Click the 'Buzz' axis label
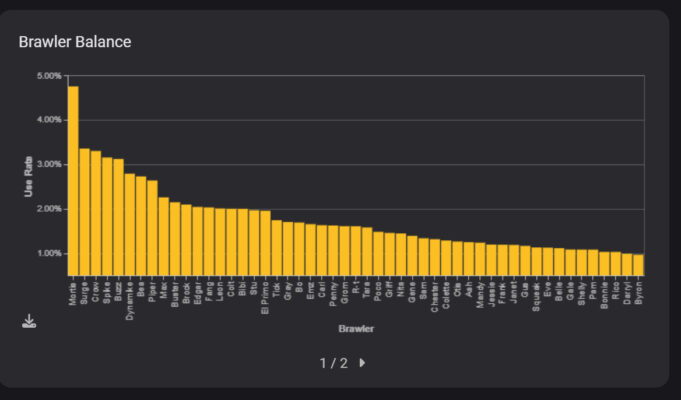The width and height of the screenshot is (681, 400). click(x=119, y=291)
